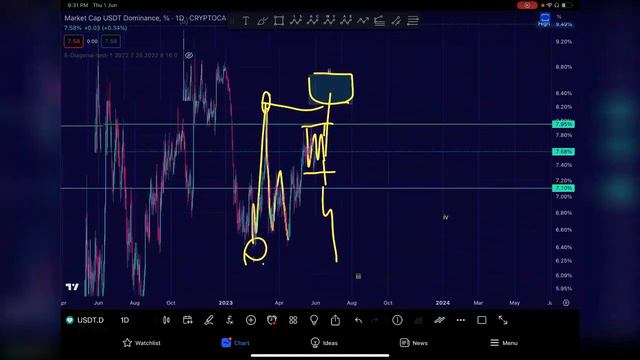Screen dimensions: 640x360
Task: Select the fan lines drawing tool
Action: [x=379, y=21]
